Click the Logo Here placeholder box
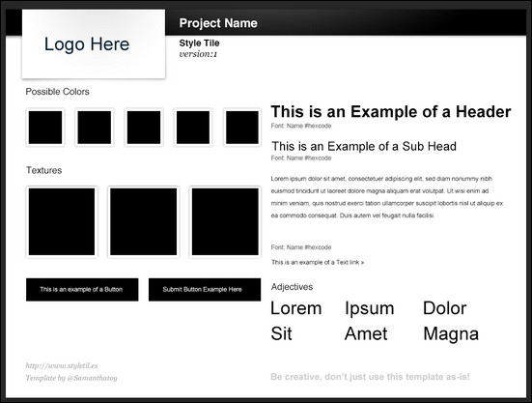Screen dimensions: 532x403 [94, 43]
